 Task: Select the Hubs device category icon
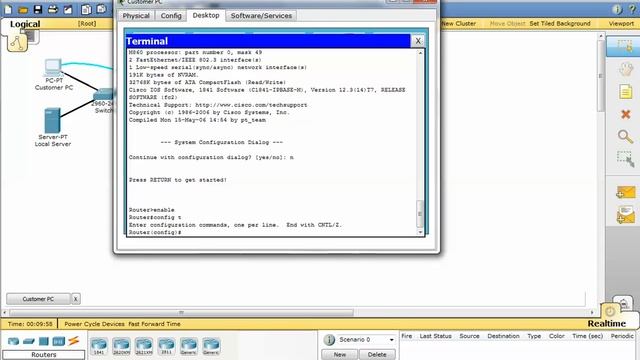pyautogui.click(x=44, y=341)
